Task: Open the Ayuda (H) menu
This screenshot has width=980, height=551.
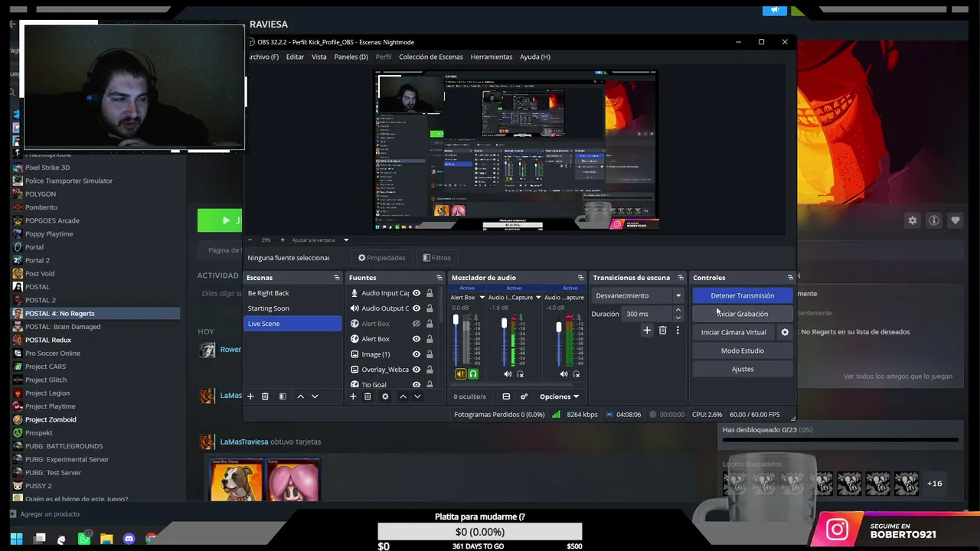Action: (535, 57)
